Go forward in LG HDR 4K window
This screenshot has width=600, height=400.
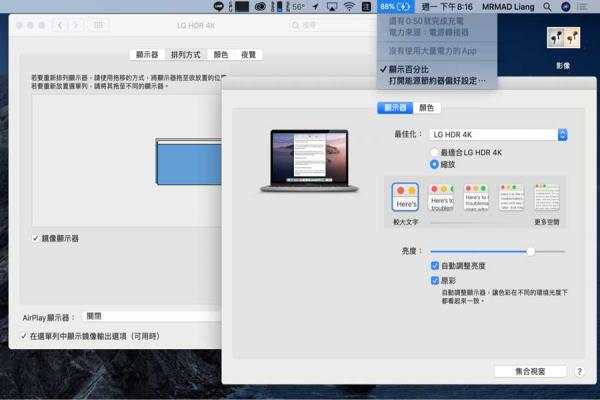(76, 26)
